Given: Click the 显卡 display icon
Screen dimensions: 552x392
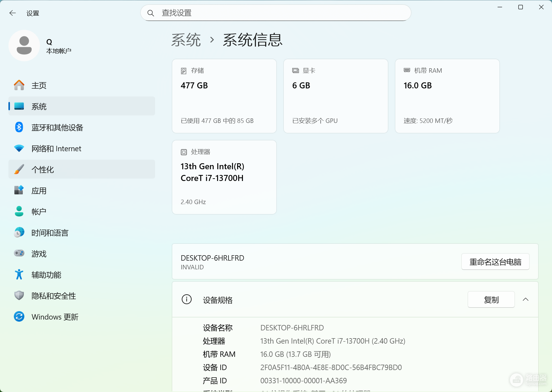Looking at the screenshot, I should (x=296, y=71).
